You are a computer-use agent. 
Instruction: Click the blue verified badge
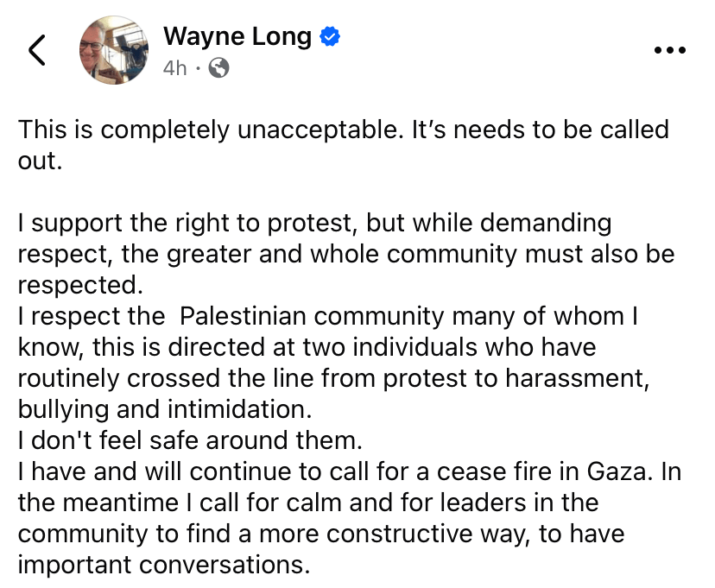(330, 37)
